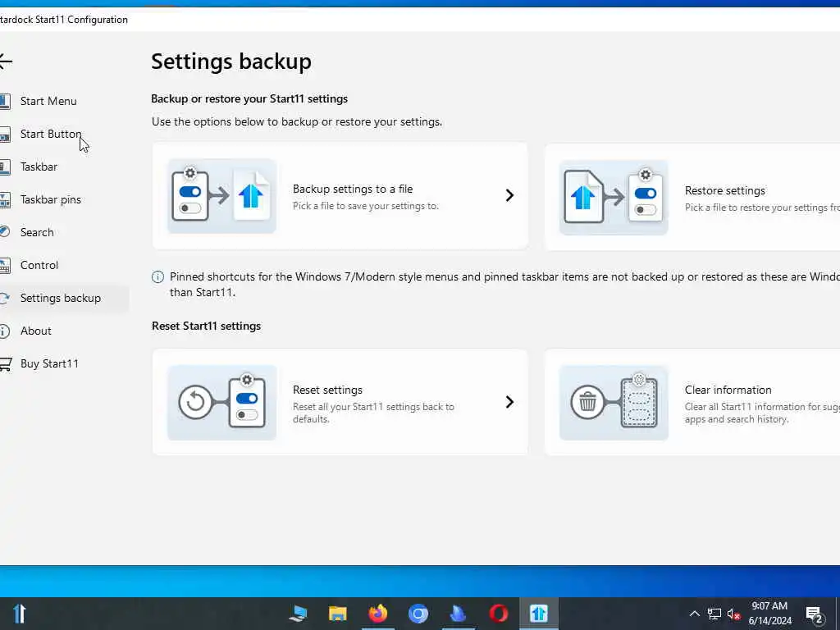Click the Backup settings illustration thumbnail

click(221, 196)
